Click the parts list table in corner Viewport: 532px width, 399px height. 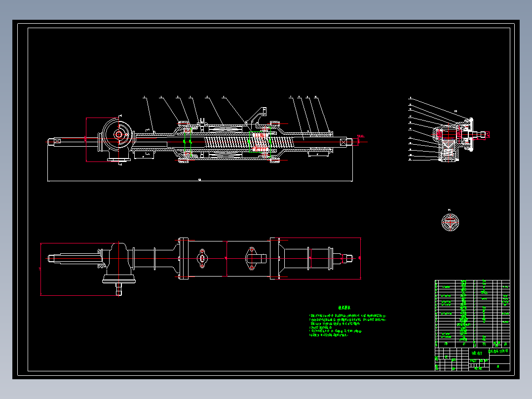click(x=472, y=314)
